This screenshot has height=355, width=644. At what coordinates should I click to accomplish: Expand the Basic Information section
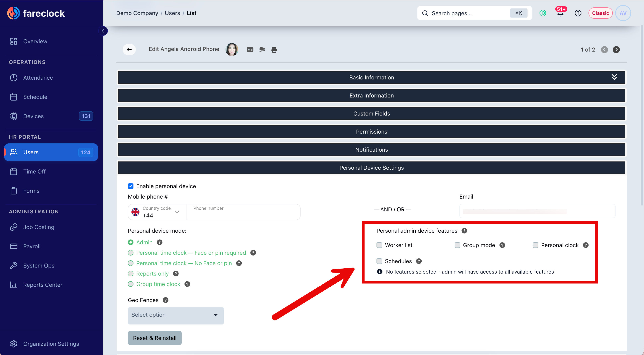tap(371, 77)
